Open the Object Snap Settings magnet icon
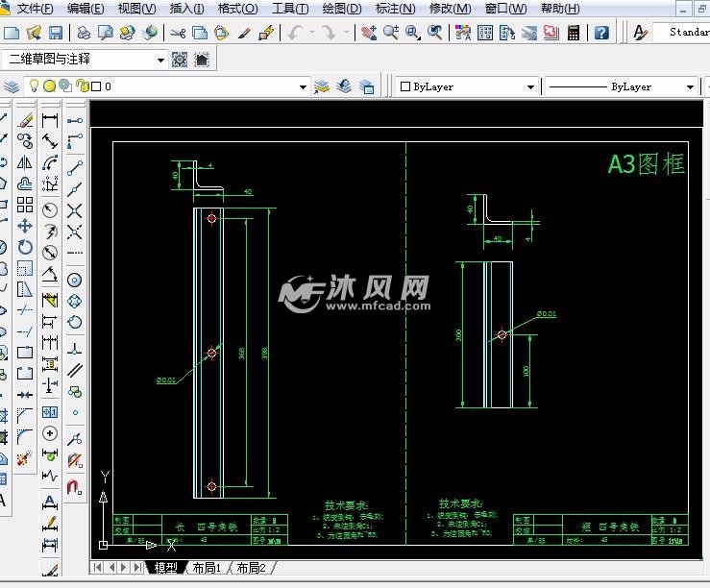Image resolution: width=710 pixels, height=588 pixels. point(75,486)
